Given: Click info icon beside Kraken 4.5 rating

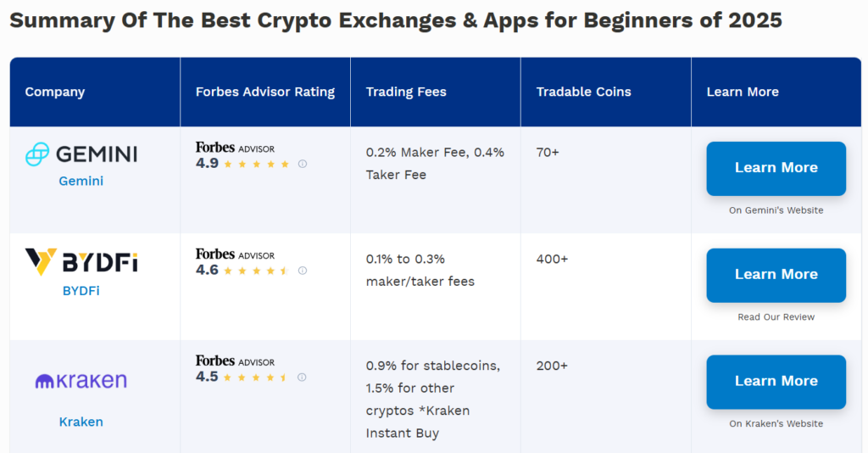Looking at the screenshot, I should click(303, 377).
